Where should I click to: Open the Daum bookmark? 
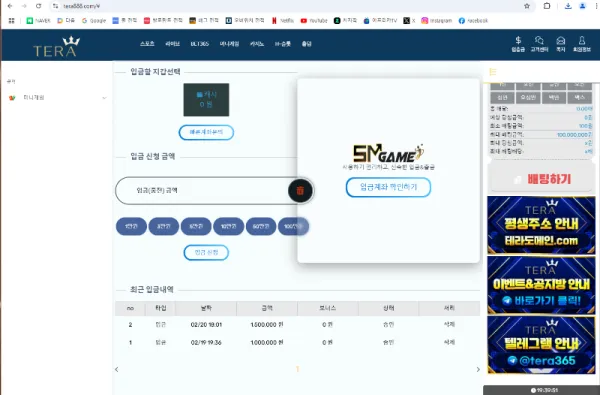click(x=66, y=21)
